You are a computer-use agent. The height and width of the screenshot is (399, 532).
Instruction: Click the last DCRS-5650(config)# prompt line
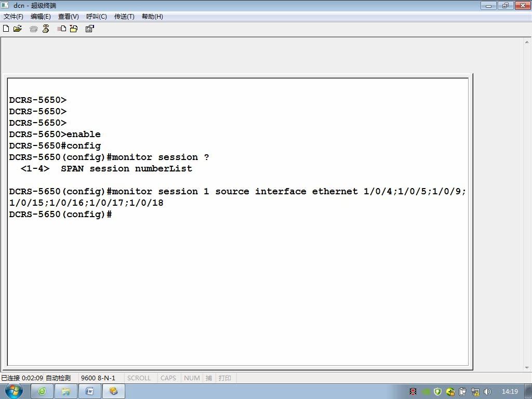click(x=60, y=215)
